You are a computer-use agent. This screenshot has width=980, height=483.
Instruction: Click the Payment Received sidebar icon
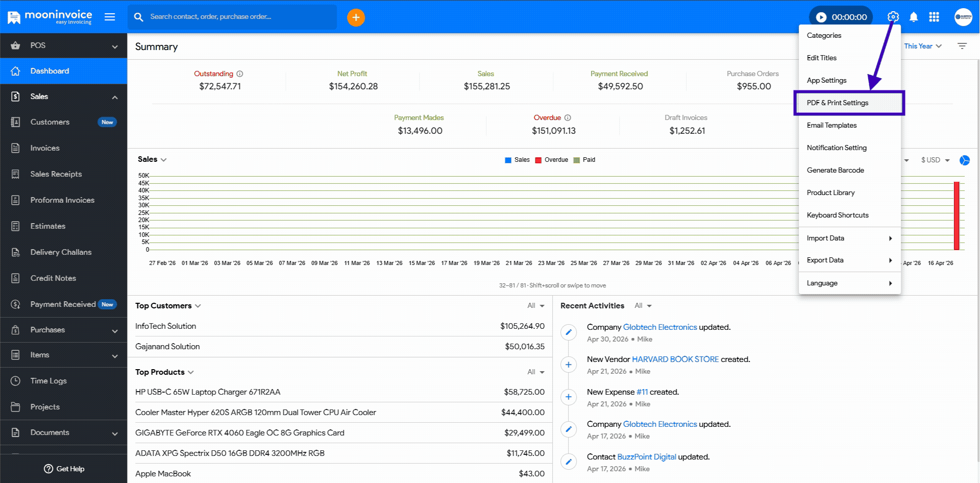pyautogui.click(x=15, y=304)
